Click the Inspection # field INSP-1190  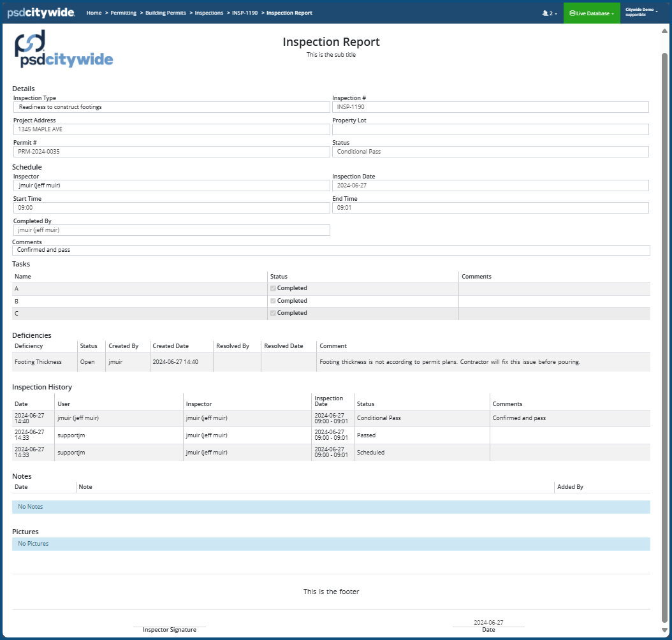[x=490, y=107]
